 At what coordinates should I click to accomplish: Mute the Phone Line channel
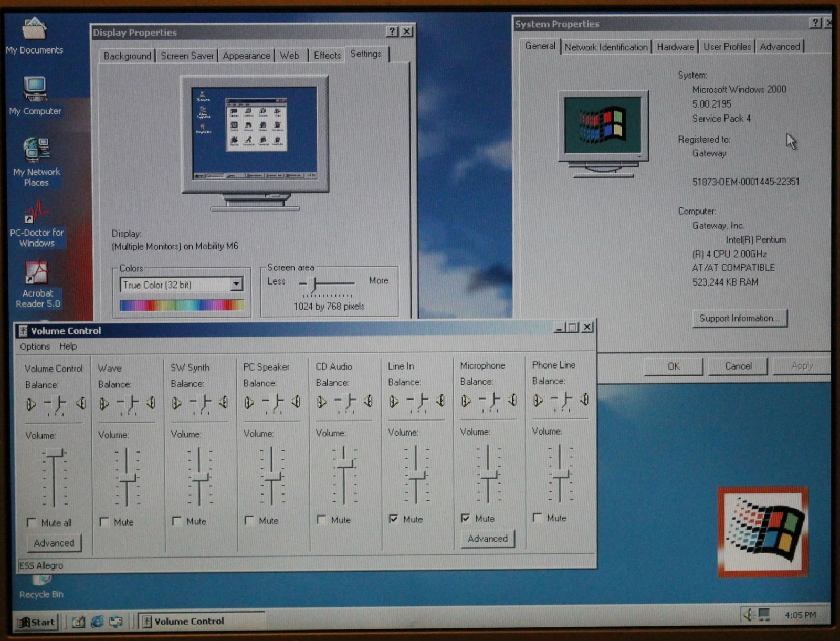coord(537,518)
